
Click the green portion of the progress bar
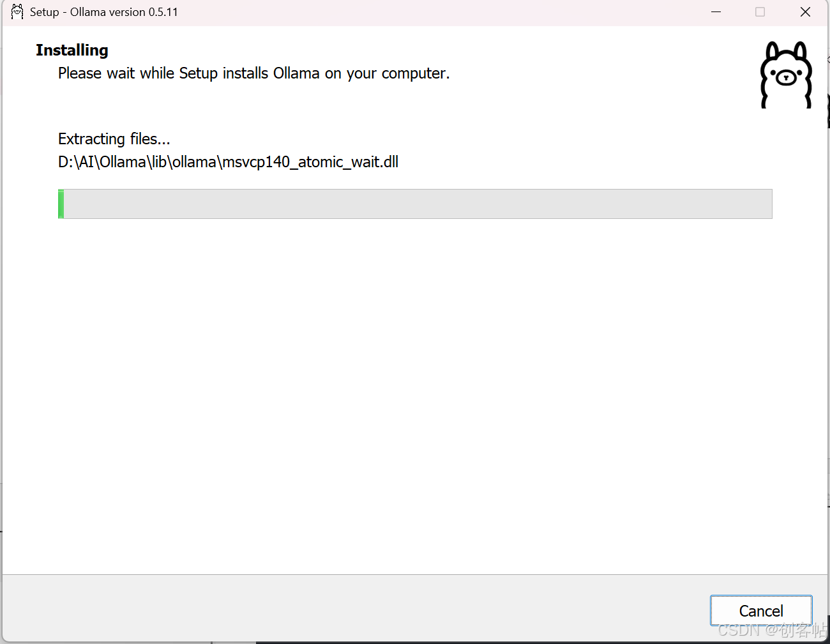point(61,204)
